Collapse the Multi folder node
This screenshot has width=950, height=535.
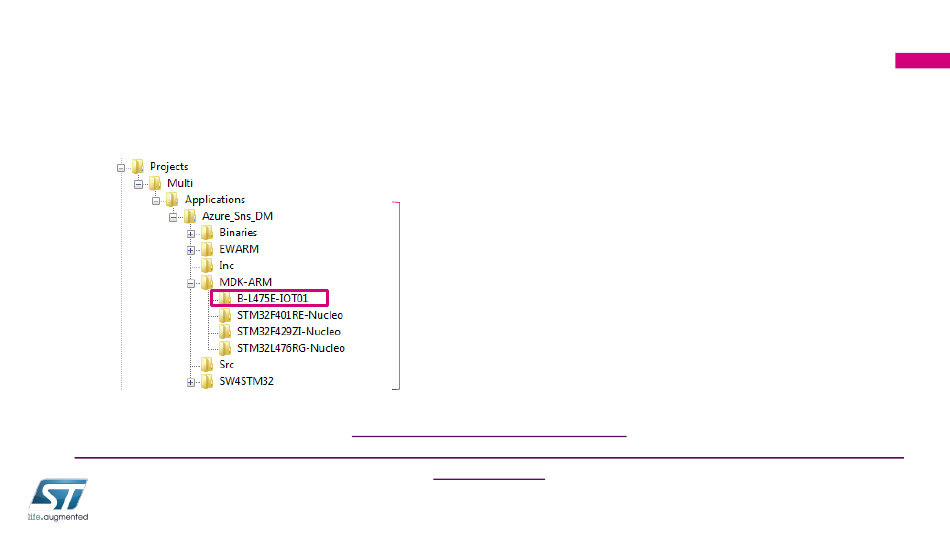(x=138, y=184)
